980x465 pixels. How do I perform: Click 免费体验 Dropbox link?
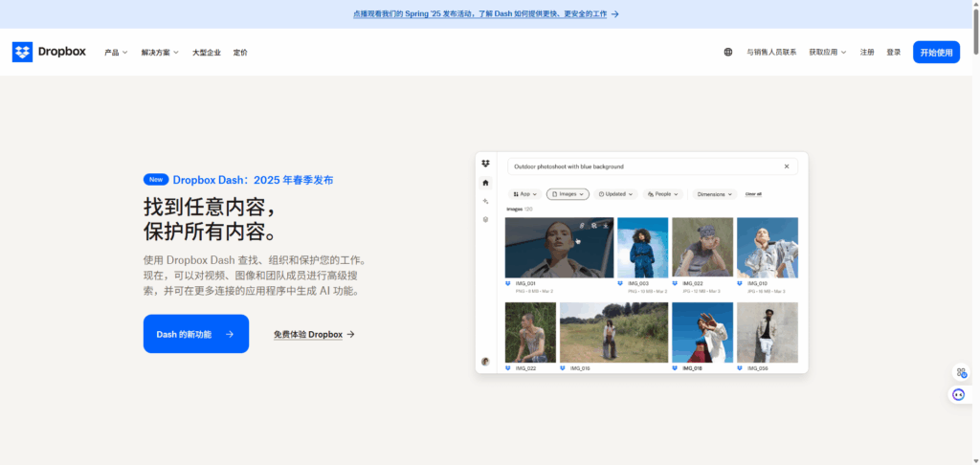click(x=314, y=334)
